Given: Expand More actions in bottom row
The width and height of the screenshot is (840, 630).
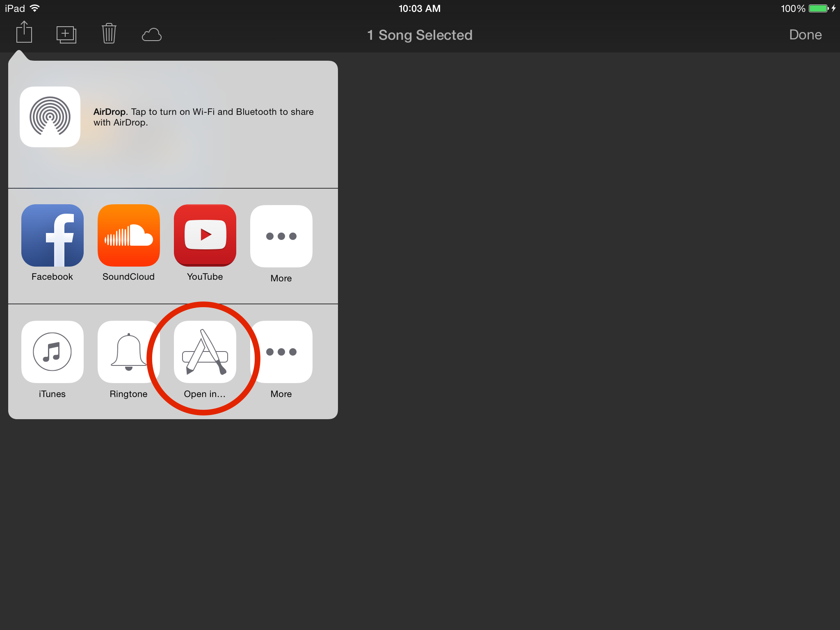Looking at the screenshot, I should [x=281, y=352].
